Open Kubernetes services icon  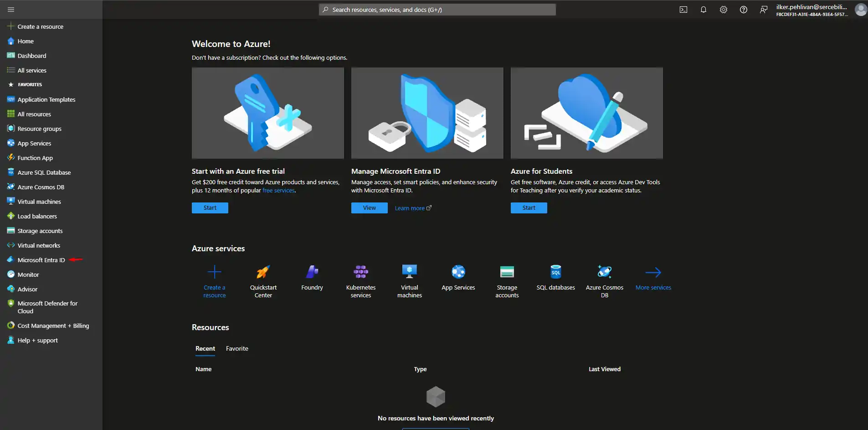click(x=361, y=272)
